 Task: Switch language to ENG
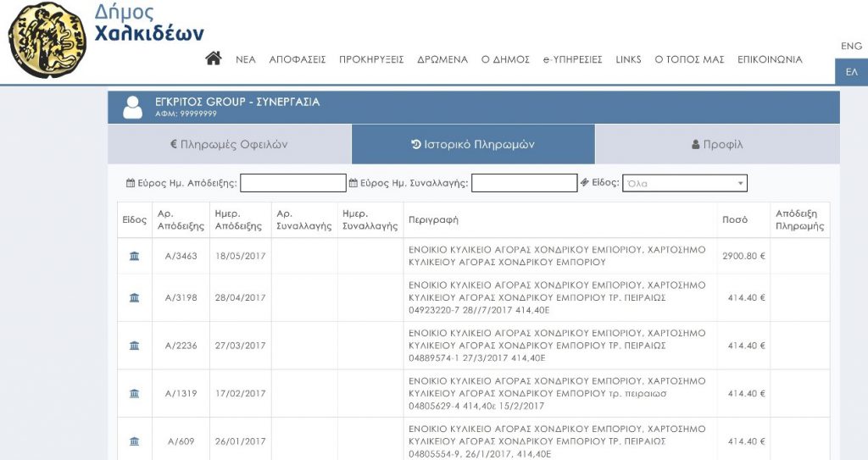(x=851, y=46)
